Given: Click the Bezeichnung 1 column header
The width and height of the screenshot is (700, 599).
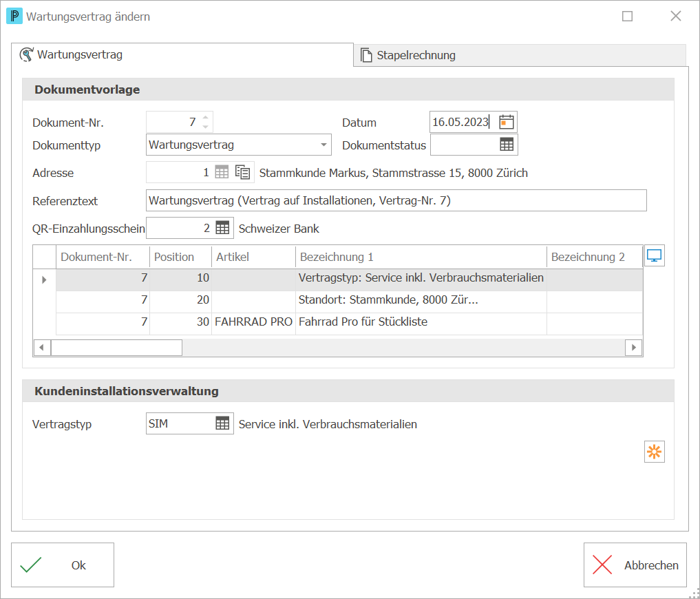Looking at the screenshot, I should coord(421,257).
